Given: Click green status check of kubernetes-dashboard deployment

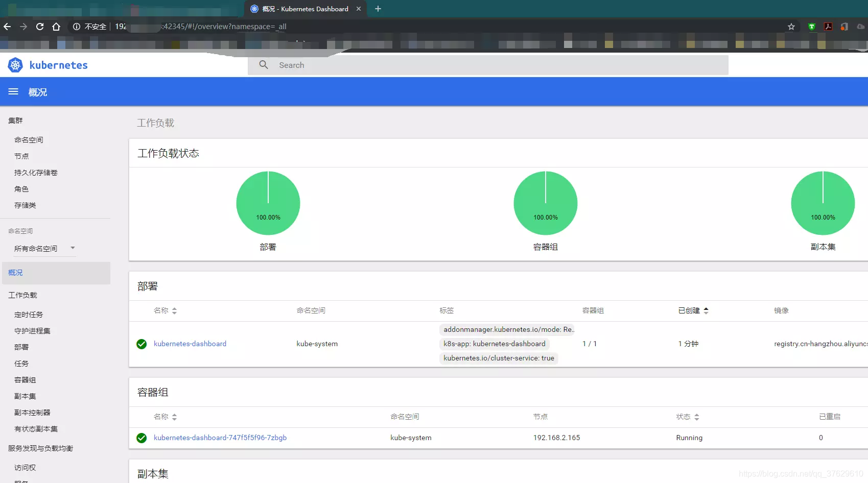Looking at the screenshot, I should point(142,344).
